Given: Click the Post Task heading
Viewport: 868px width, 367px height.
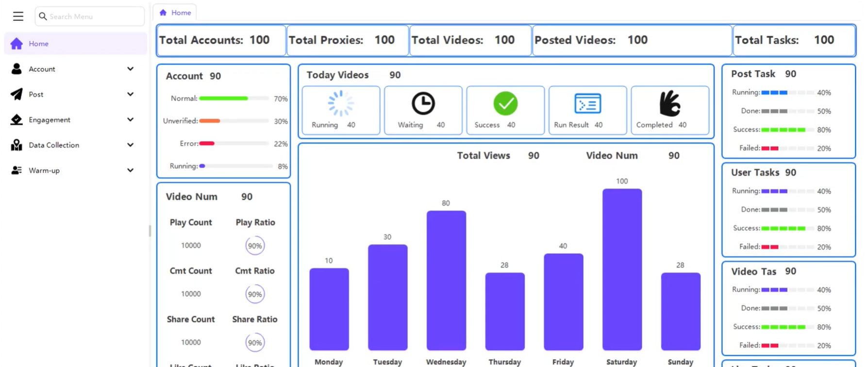Looking at the screenshot, I should (x=753, y=74).
